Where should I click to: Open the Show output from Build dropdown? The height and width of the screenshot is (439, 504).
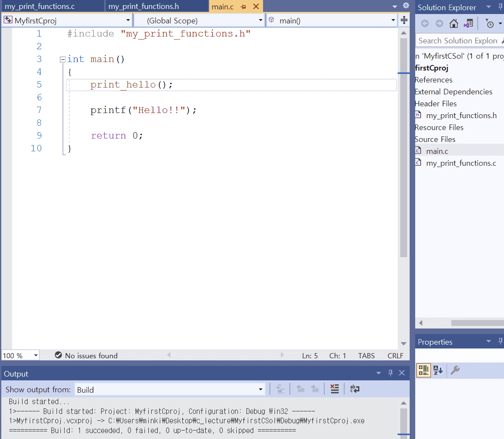[x=170, y=390]
